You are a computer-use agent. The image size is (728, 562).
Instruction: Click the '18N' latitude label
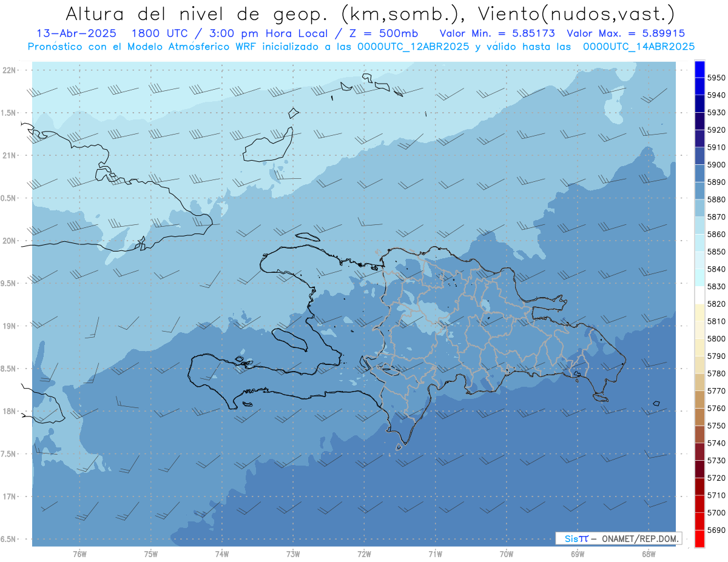coord(10,411)
